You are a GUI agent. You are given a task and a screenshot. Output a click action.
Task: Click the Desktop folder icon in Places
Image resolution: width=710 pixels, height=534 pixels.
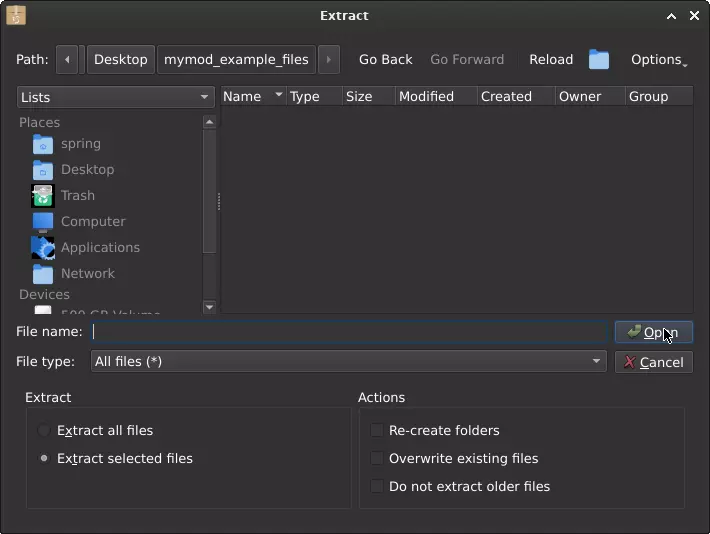[43, 170]
